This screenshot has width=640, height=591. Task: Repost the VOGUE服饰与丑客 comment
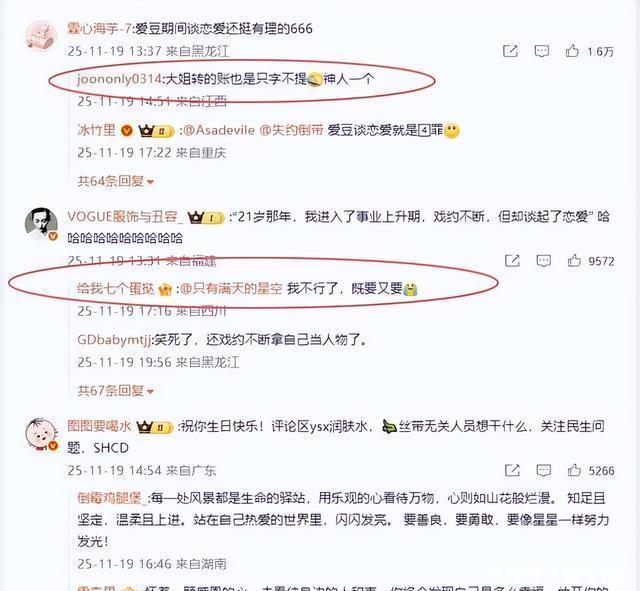[512, 260]
